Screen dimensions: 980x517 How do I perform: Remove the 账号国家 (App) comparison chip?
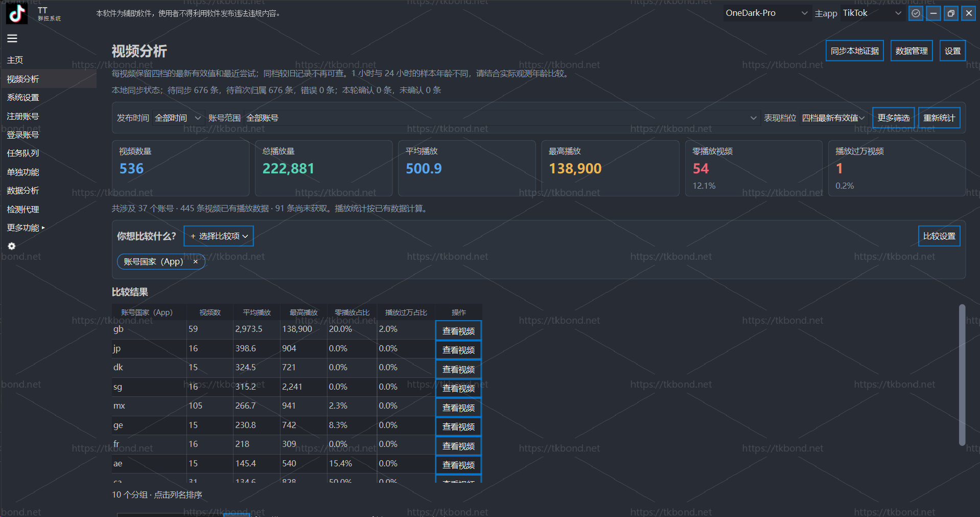195,261
